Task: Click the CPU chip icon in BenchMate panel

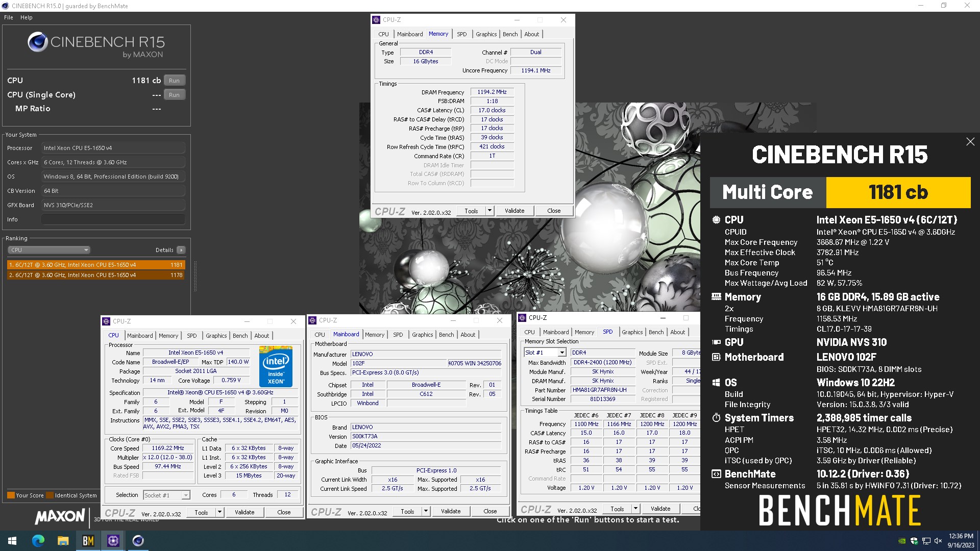Action: tap(716, 220)
